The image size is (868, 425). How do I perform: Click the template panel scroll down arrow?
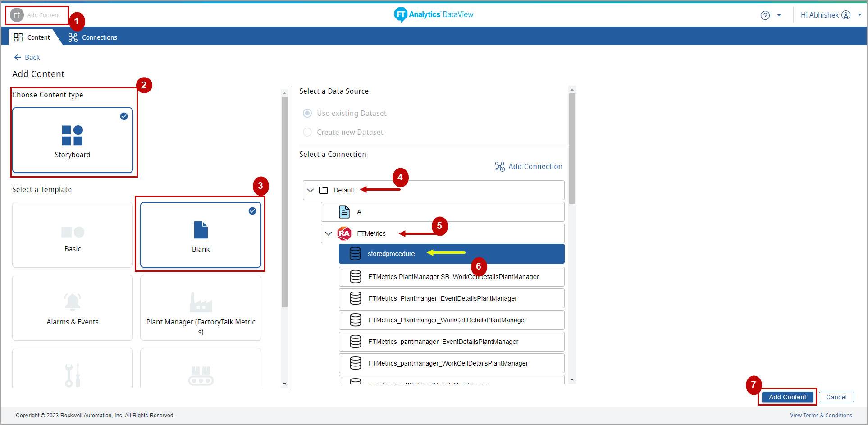coord(284,384)
